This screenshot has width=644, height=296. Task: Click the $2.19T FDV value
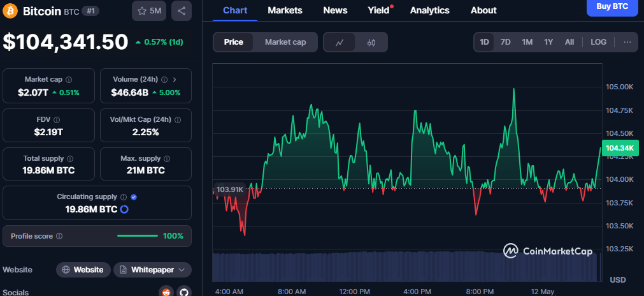coord(48,132)
